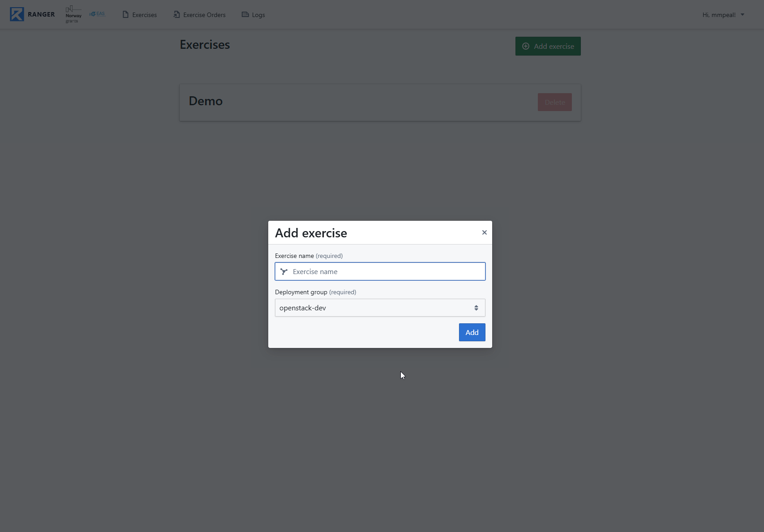Click Delete on the Demo exercise
Screen dimensions: 764x532
tap(555, 102)
